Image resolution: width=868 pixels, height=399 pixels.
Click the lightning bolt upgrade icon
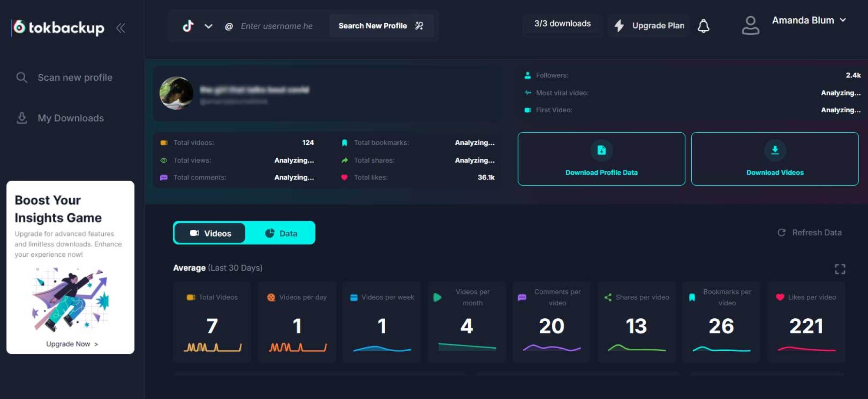[619, 26]
